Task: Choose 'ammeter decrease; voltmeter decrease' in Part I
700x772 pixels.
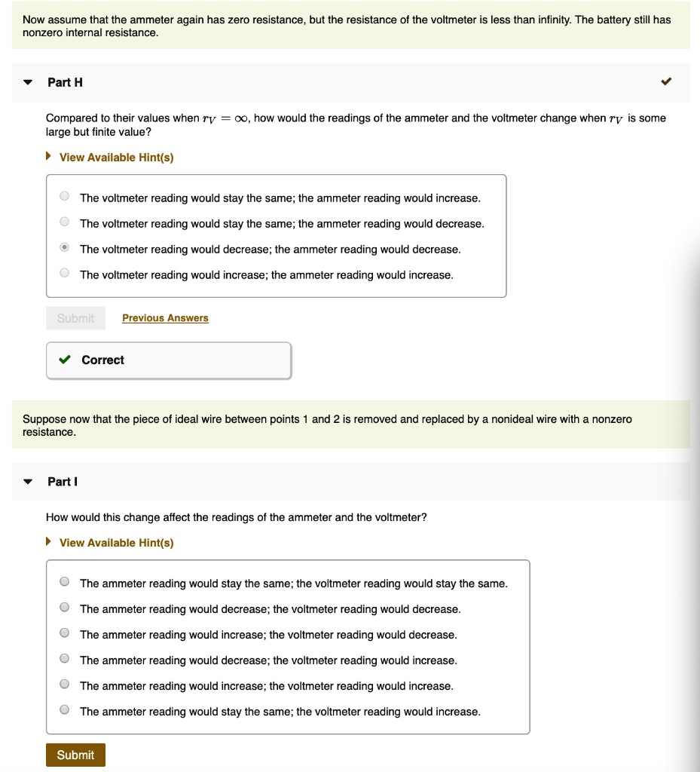Action: (x=65, y=608)
